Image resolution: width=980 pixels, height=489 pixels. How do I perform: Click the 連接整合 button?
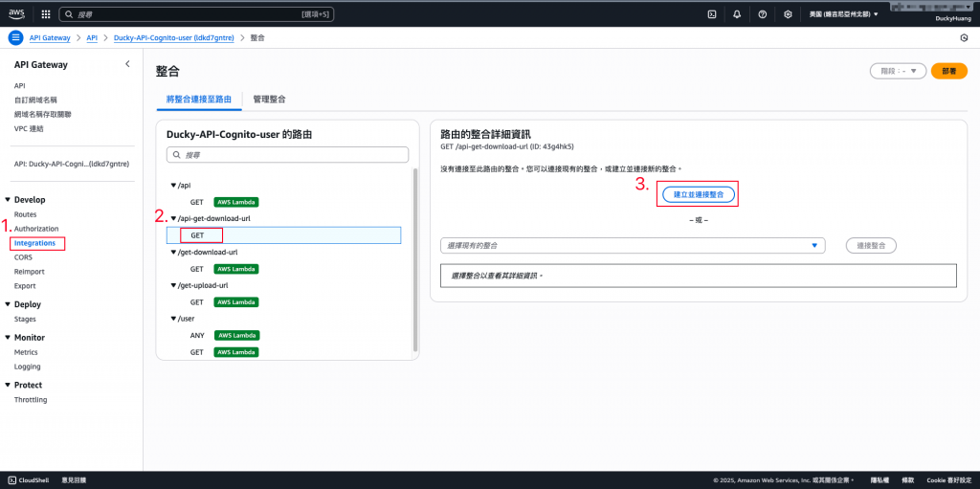pyautogui.click(x=871, y=246)
